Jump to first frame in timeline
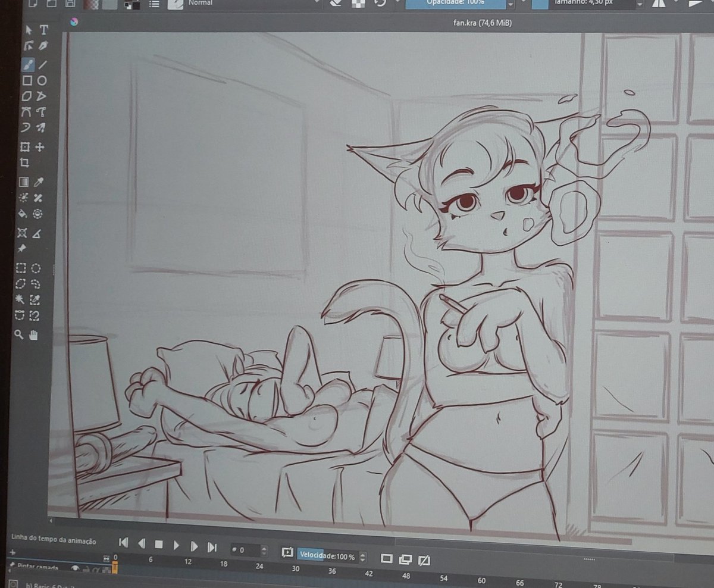This screenshot has width=714, height=588. 124,542
